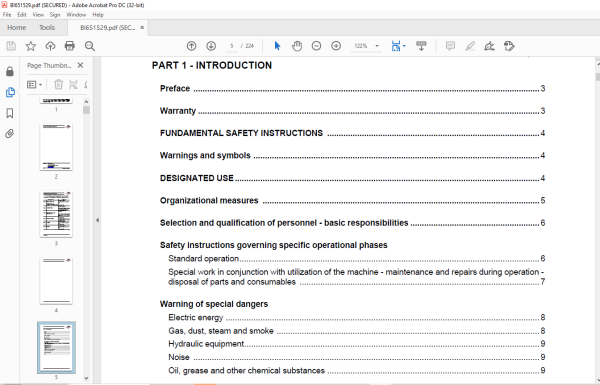Select page 3 thumbnail
The height and width of the screenshot is (385, 600).
point(56,214)
